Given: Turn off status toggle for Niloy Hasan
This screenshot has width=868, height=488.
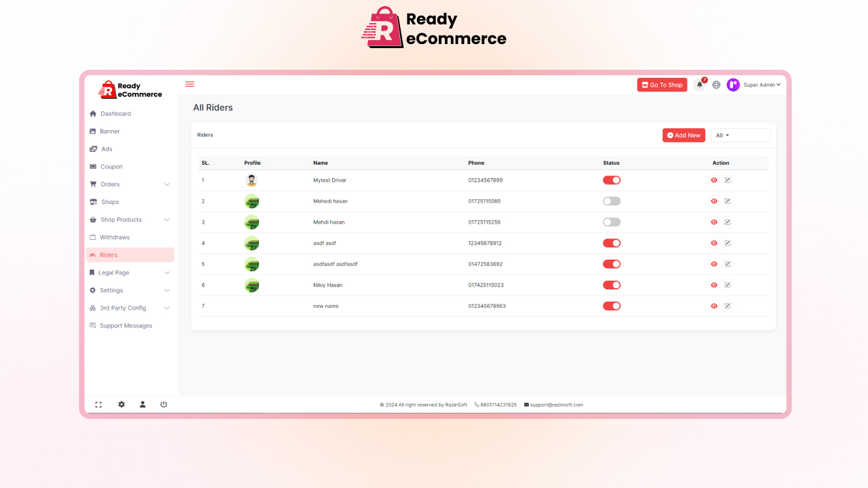Looking at the screenshot, I should (611, 285).
